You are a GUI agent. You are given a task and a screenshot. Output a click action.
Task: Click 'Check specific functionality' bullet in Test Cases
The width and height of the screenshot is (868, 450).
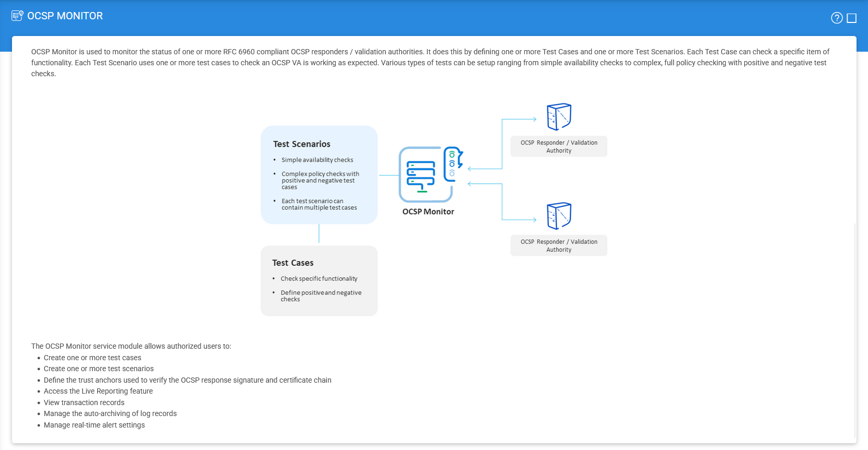(319, 279)
